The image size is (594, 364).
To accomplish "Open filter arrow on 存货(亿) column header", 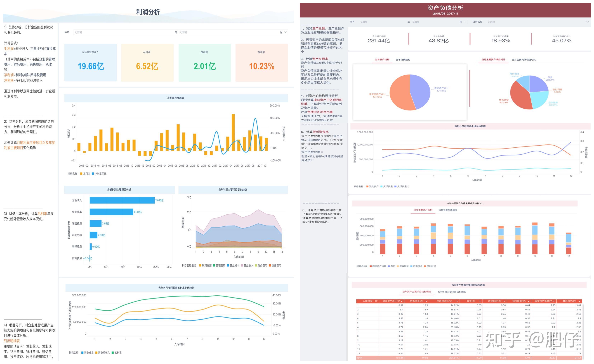I will click(480, 301).
